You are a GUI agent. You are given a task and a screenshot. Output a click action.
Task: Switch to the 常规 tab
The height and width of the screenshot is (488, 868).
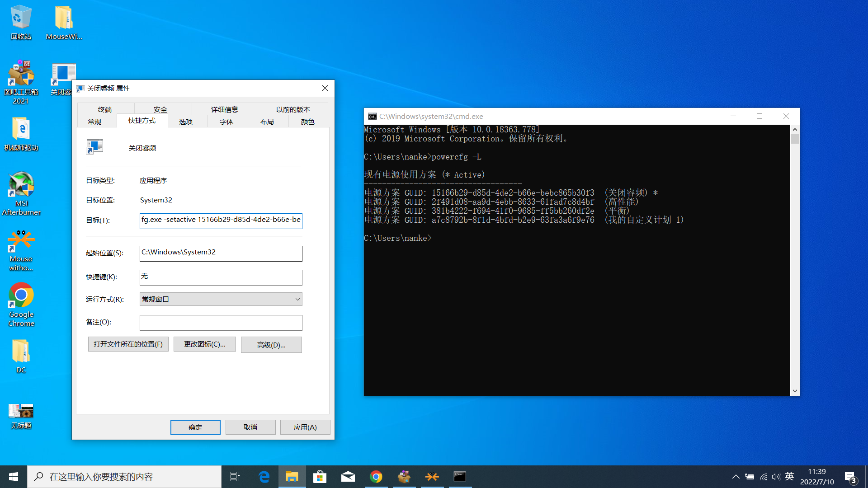[x=94, y=122]
